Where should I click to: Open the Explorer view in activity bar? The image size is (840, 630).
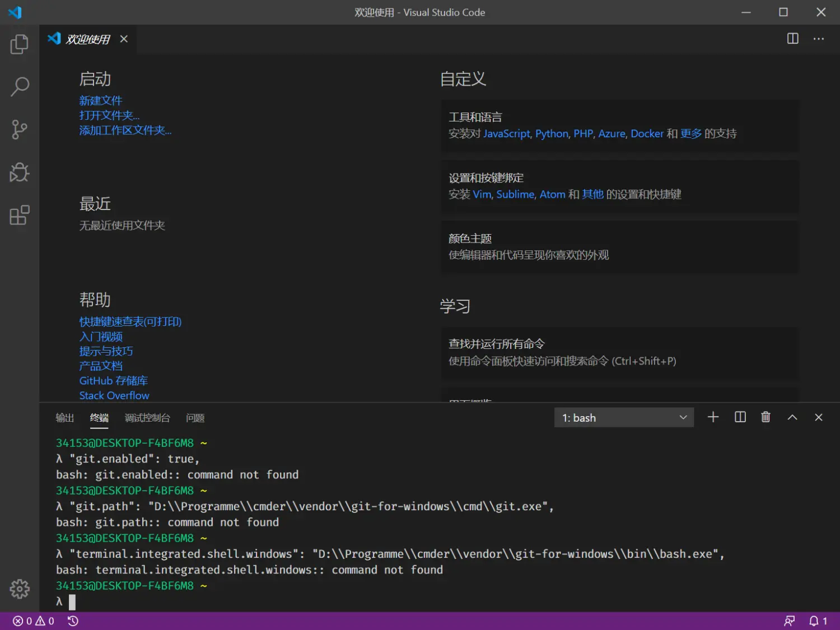[x=19, y=44]
